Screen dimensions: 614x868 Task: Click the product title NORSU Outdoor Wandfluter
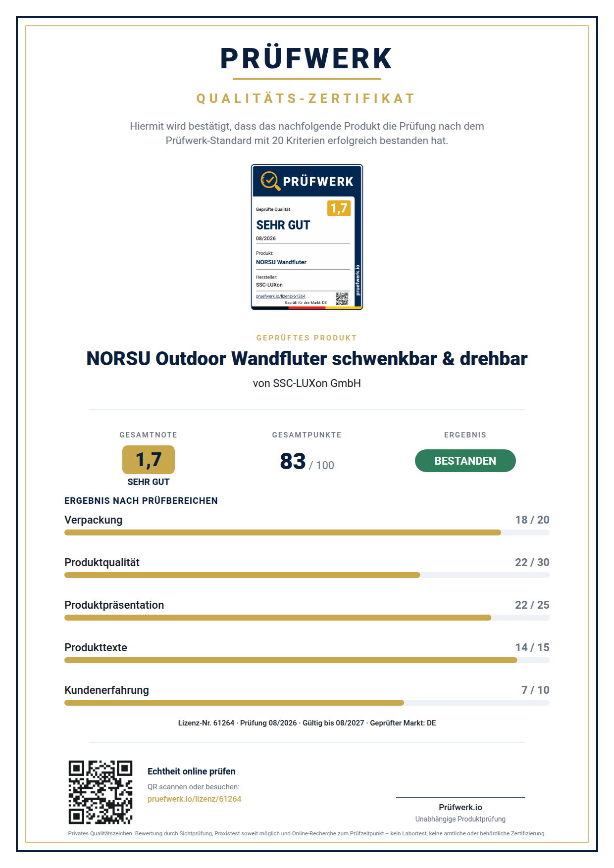click(x=307, y=359)
